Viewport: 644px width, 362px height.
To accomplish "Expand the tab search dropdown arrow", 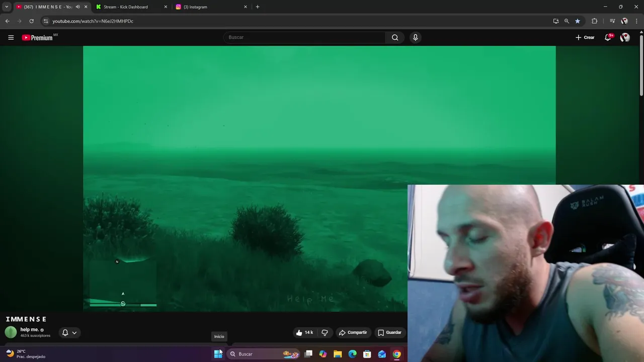I will click(x=7, y=7).
